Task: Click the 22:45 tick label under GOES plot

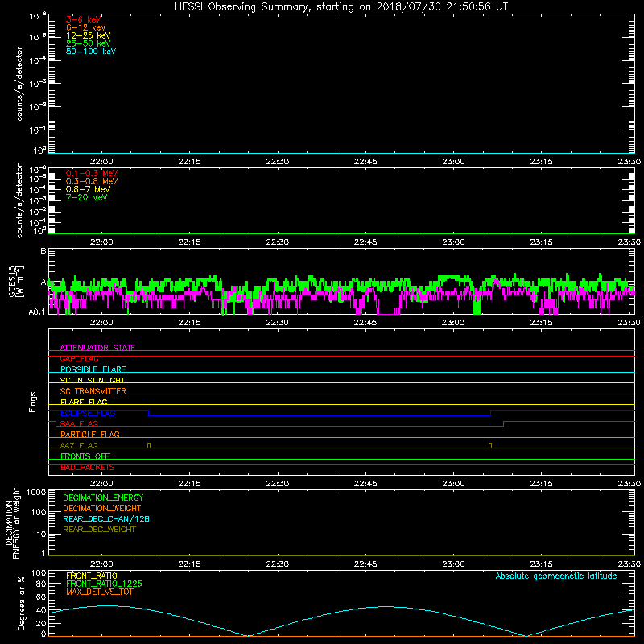Action: pos(365,323)
